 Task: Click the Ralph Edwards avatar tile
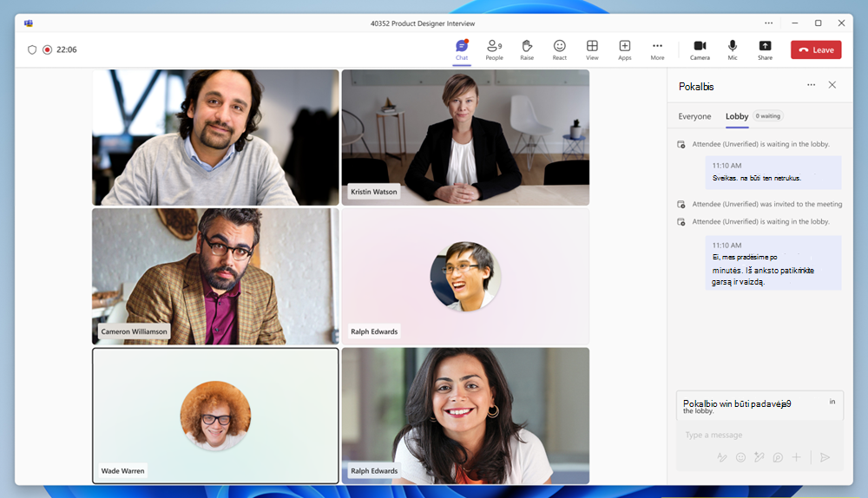[465, 276]
